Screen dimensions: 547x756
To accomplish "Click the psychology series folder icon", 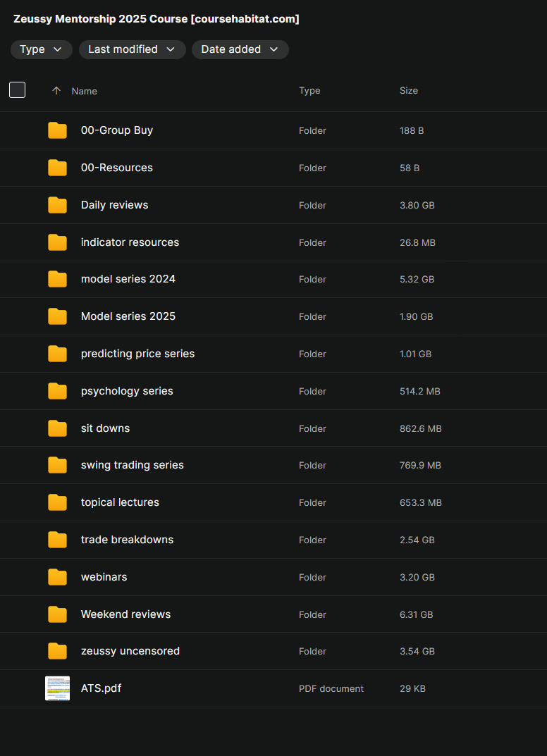I will pos(57,391).
